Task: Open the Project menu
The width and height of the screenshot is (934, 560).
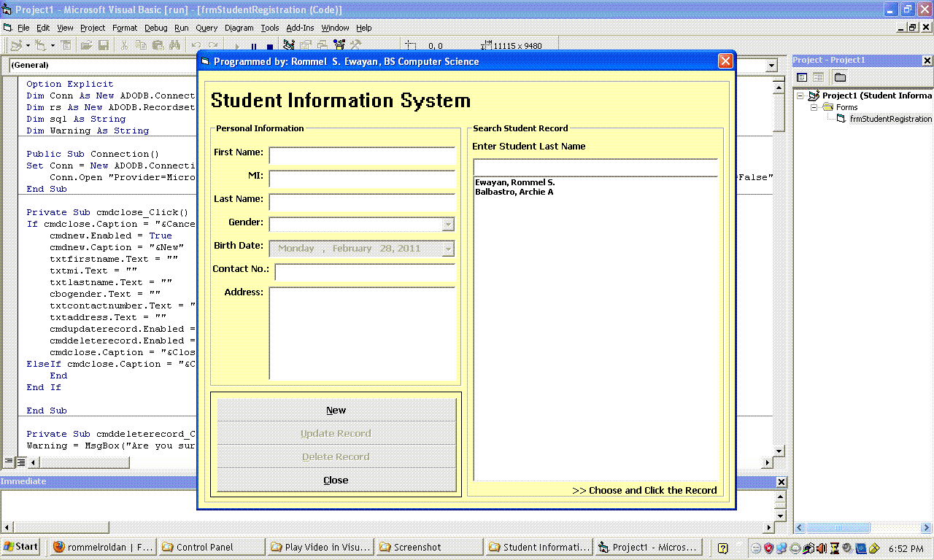Action: (x=93, y=28)
